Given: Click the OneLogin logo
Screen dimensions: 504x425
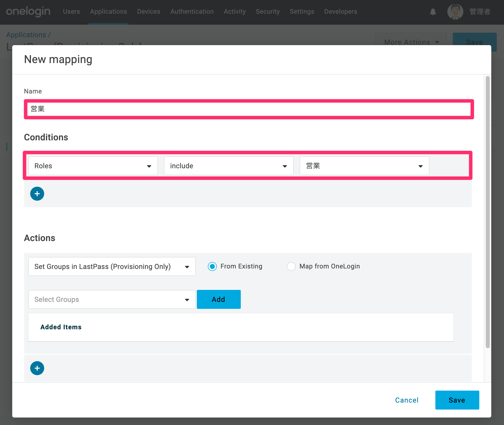Looking at the screenshot, I should click(28, 11).
